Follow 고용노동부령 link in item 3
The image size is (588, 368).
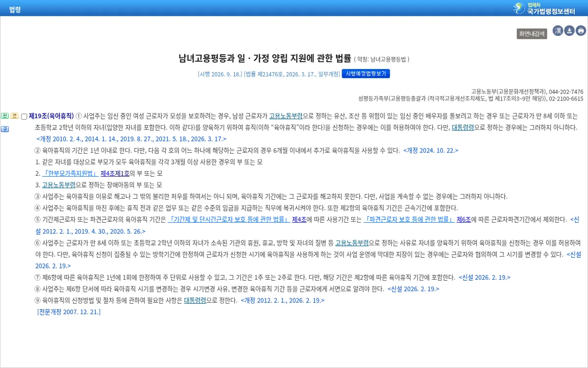click(x=59, y=185)
